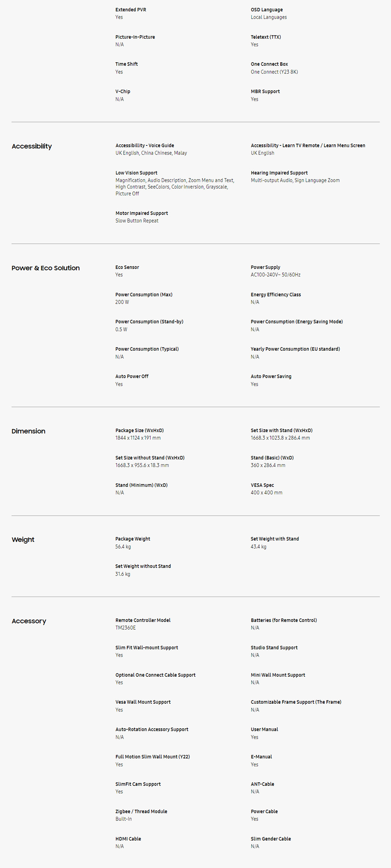Click the Energy Efficiency Class label
Screen dimensions: 391x868
coord(276,295)
